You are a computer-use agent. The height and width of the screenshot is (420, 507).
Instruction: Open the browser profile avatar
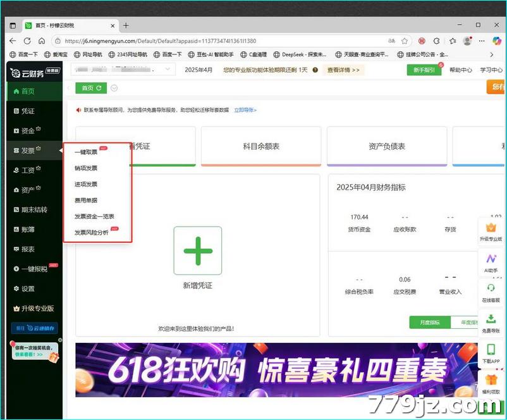[468, 40]
